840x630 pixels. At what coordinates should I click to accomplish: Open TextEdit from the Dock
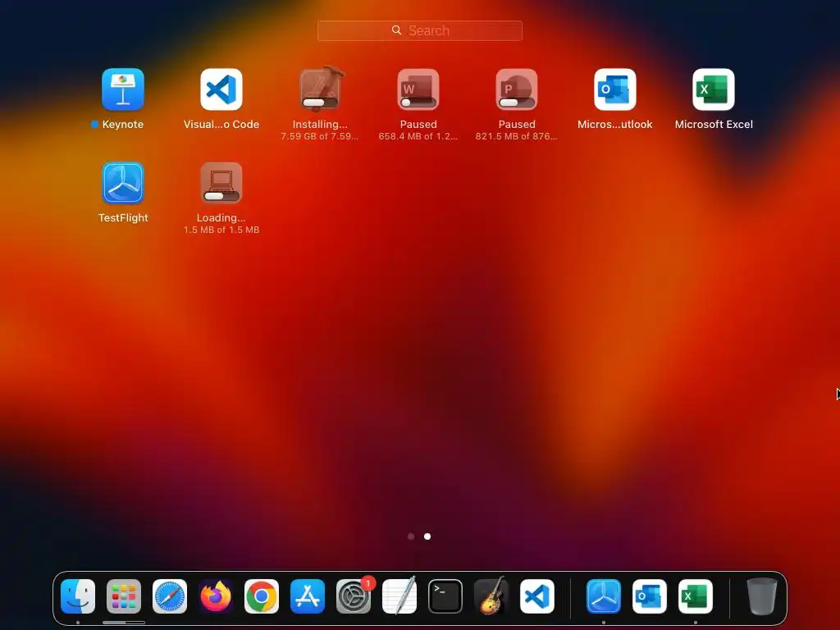point(399,596)
